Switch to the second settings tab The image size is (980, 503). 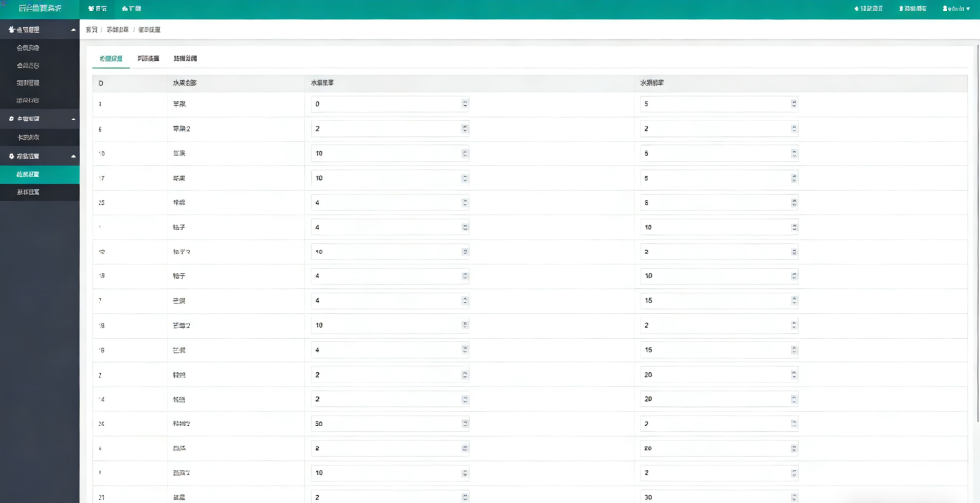click(x=148, y=59)
